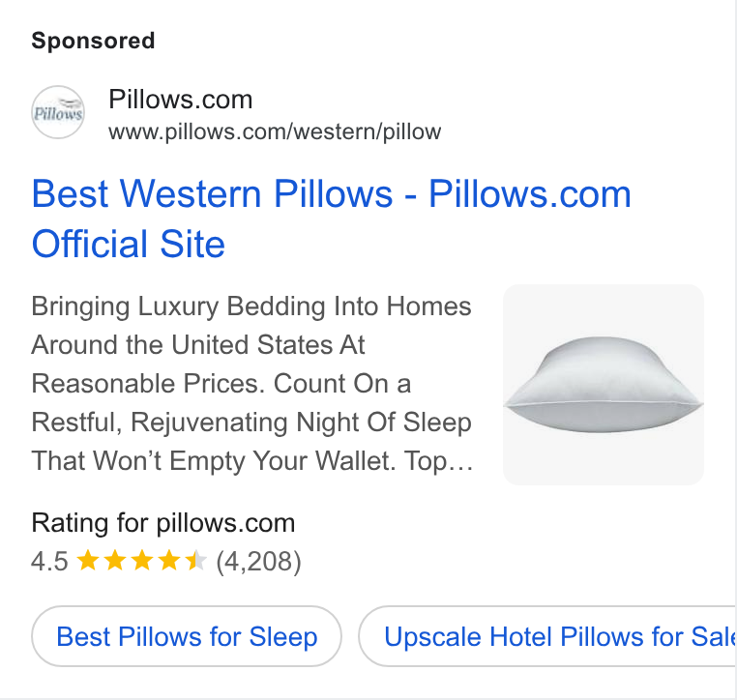
Task: Select the Best Pillows for Sleep chip
Action: (187, 636)
